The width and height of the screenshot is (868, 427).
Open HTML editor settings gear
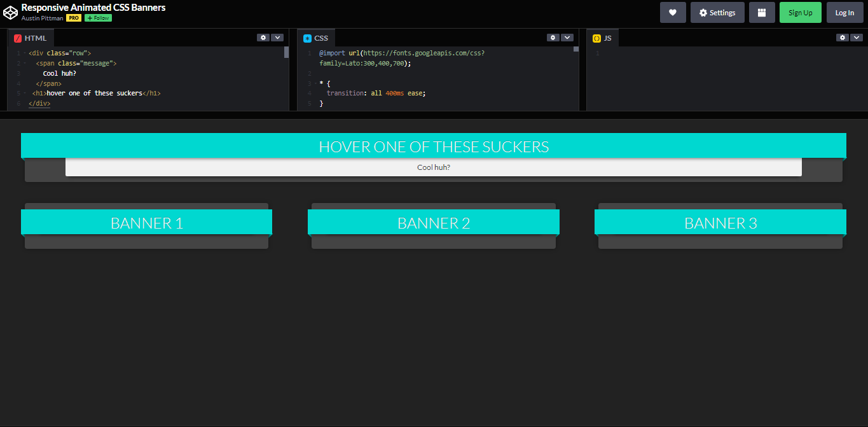click(x=263, y=38)
